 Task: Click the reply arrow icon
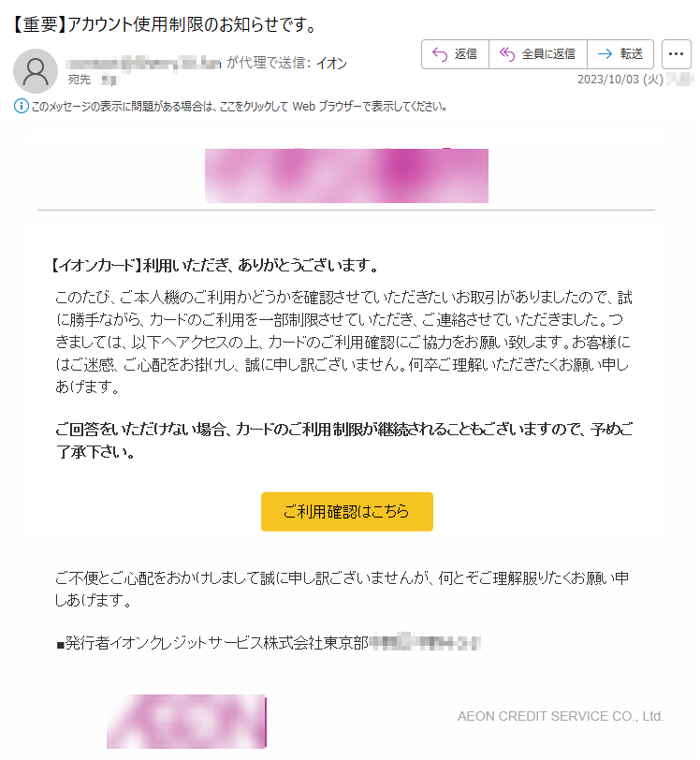click(440, 54)
